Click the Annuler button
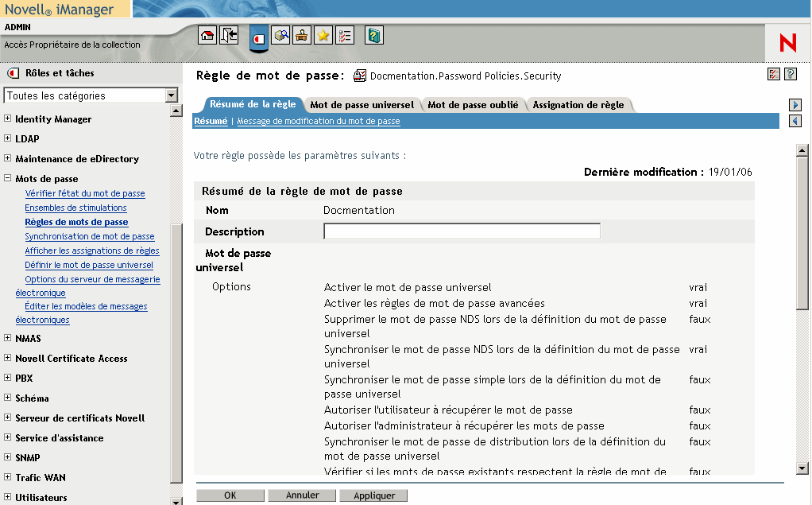 (303, 495)
